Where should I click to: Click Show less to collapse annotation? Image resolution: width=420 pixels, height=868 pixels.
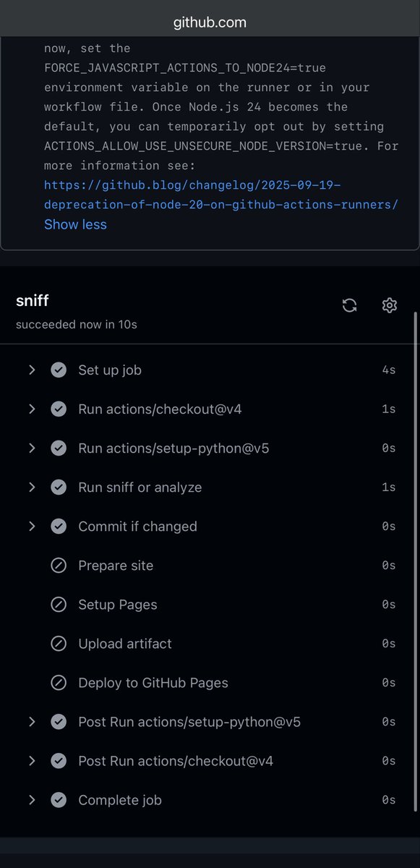(x=75, y=224)
